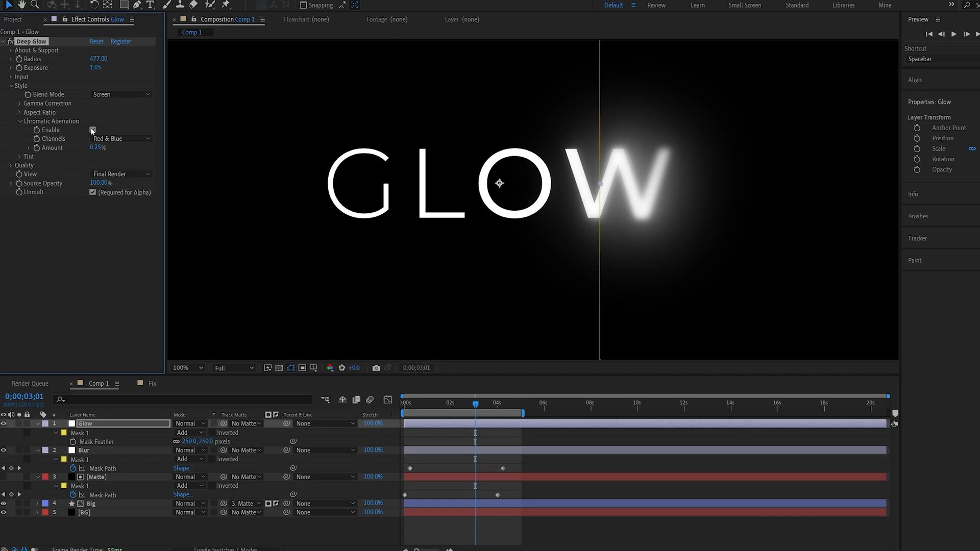Select the Rectangle shape tool
Viewport: 980px width, 551px height.
point(124,5)
